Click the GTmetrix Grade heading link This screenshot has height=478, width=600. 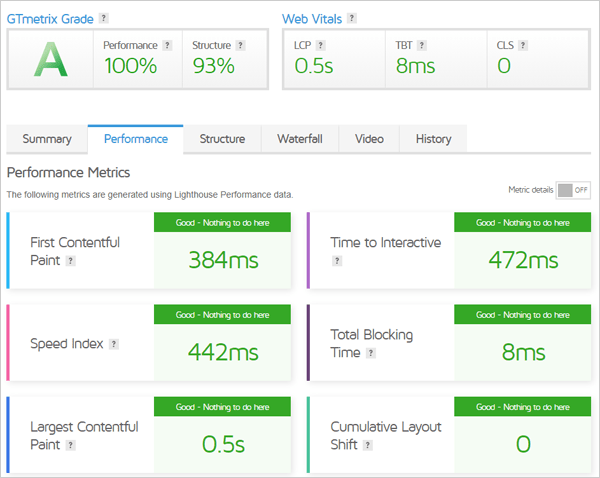click(x=50, y=18)
